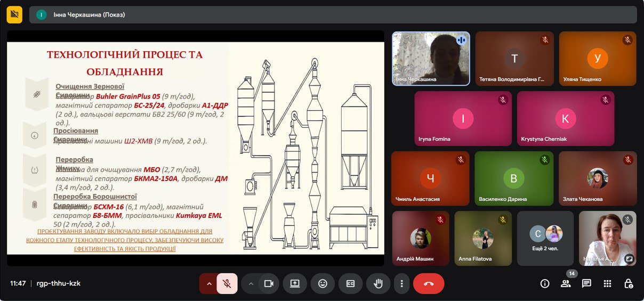Click muted mic icon on Чмиль Анастасия tile
Screen dimensions: 644x301
[x=461, y=160]
